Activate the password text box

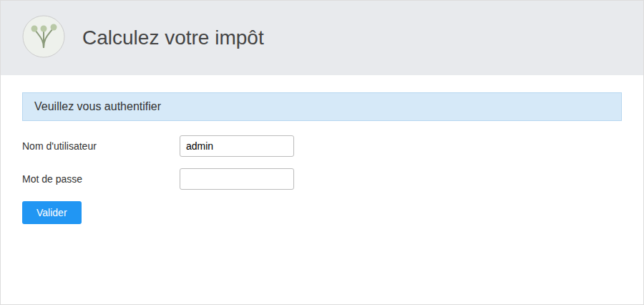pos(237,179)
